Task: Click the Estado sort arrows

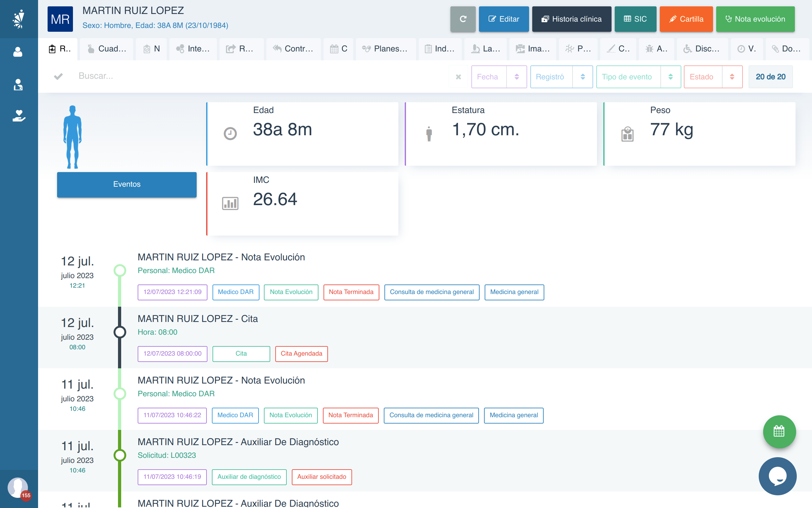Action: [x=732, y=77]
